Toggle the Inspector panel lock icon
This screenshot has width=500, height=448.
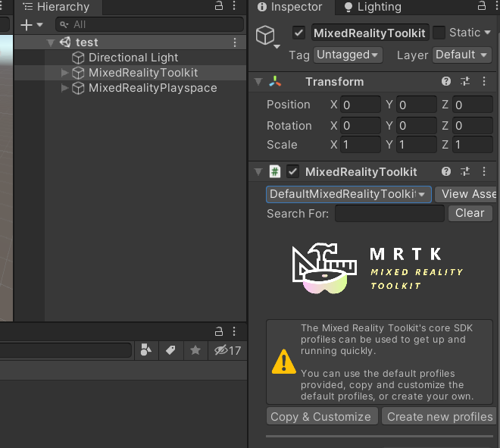point(482,6)
